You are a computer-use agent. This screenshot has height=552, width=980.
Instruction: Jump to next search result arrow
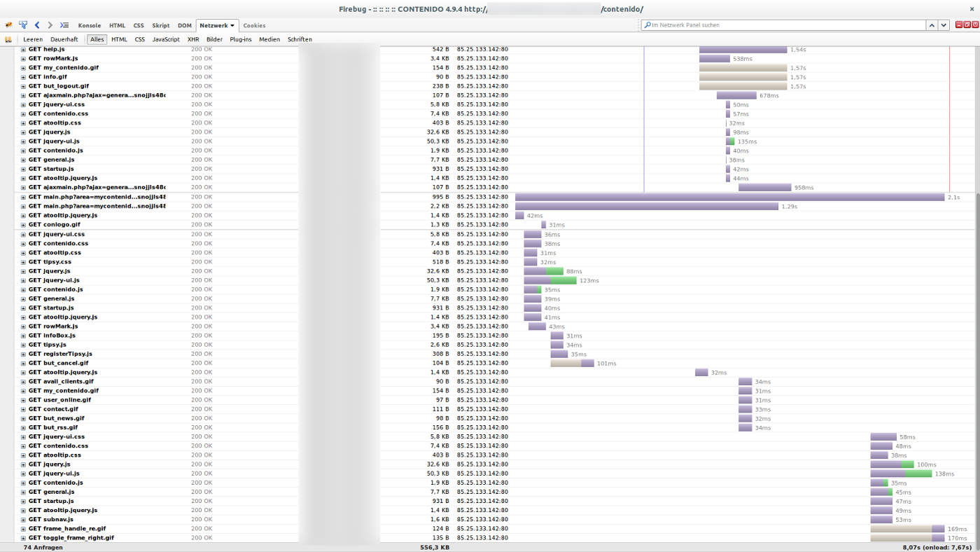pos(944,25)
